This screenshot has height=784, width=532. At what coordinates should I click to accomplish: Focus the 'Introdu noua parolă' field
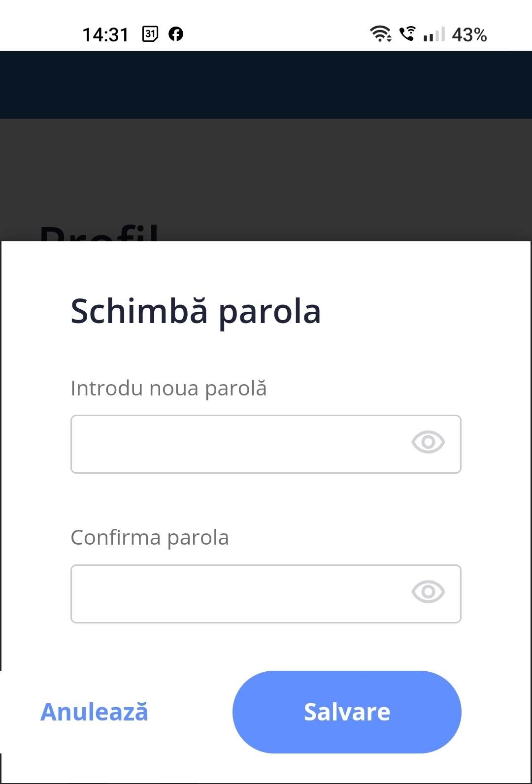(x=266, y=444)
